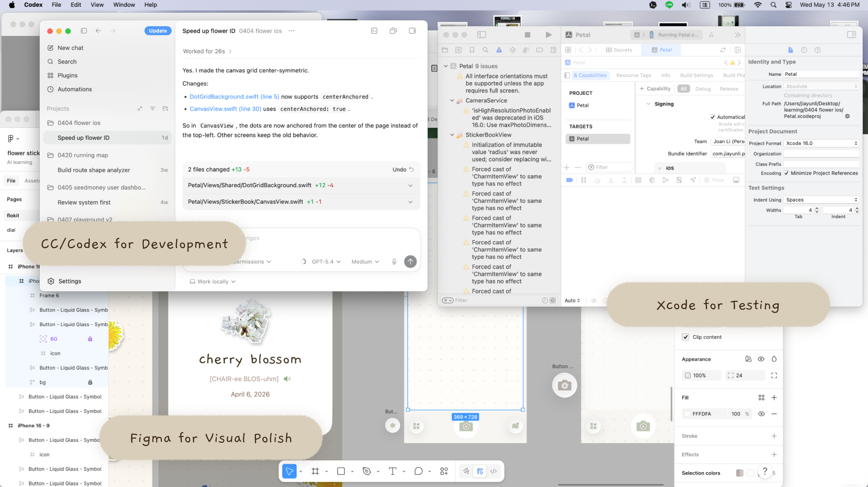868x487 pixels.
Task: Collapse the Signing section in Xcode
Action: coord(648,104)
